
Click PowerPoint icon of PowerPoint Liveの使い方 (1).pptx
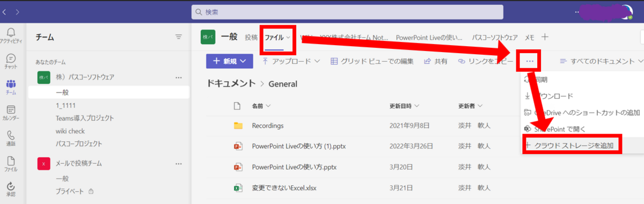[x=238, y=146]
